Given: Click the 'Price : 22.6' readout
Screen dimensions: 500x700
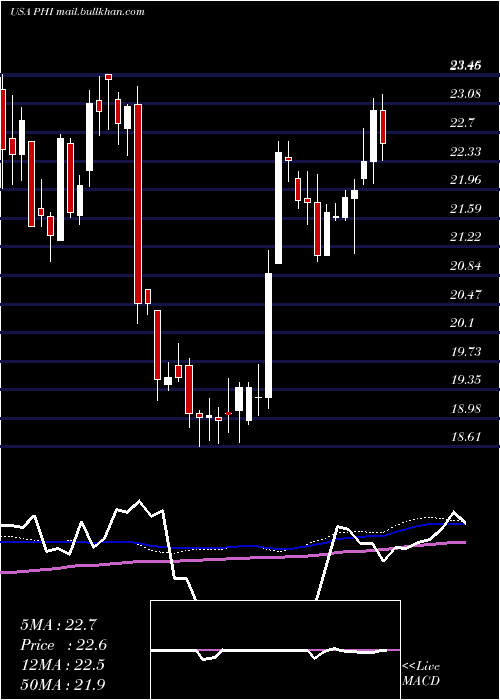Looking at the screenshot, I should pyautogui.click(x=63, y=645).
